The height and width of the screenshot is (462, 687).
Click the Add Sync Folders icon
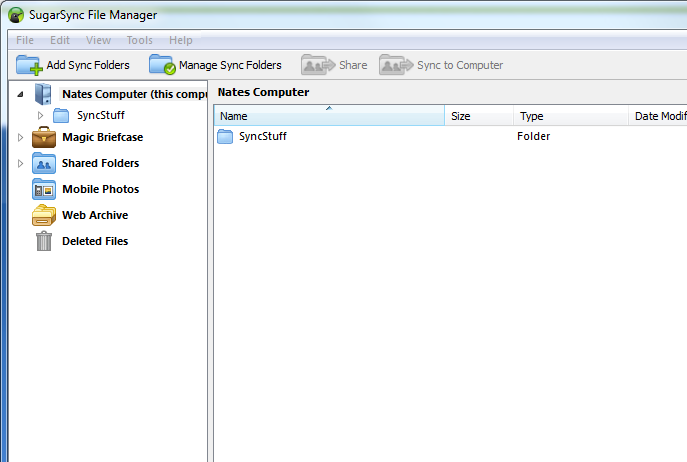(29, 65)
